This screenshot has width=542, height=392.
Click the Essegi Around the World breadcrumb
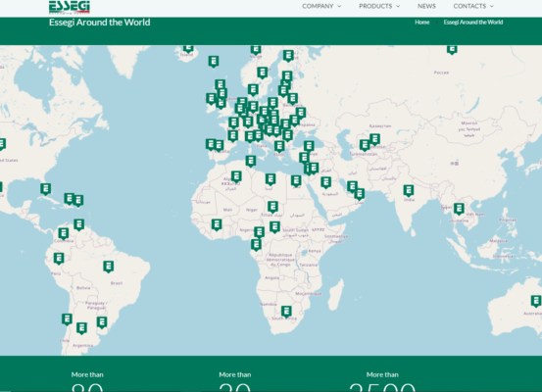click(x=472, y=23)
